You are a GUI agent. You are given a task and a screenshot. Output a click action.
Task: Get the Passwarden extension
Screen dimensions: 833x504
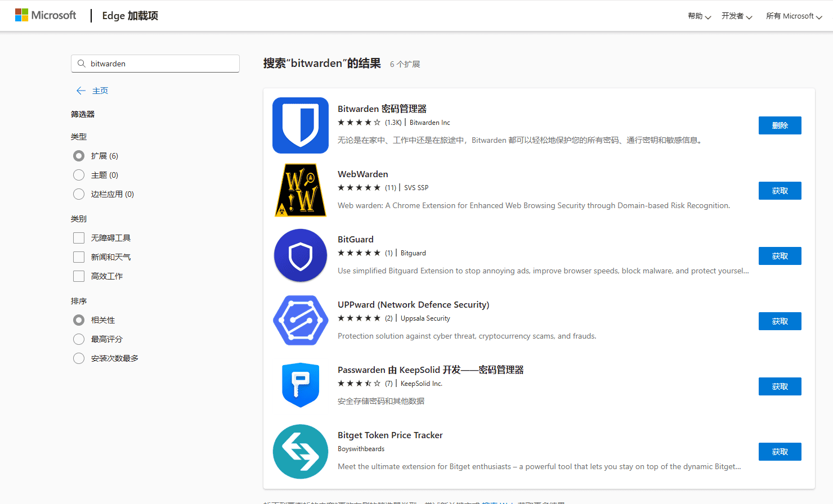(780, 386)
